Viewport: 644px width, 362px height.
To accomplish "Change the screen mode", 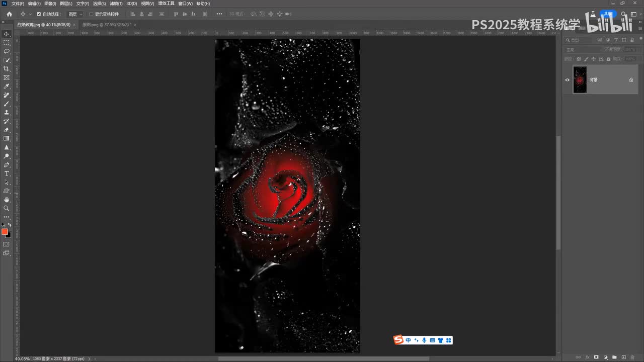I will tap(7, 253).
